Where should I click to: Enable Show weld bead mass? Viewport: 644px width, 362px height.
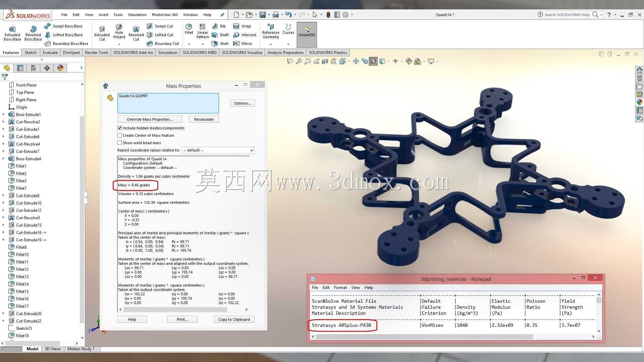pyautogui.click(x=120, y=143)
